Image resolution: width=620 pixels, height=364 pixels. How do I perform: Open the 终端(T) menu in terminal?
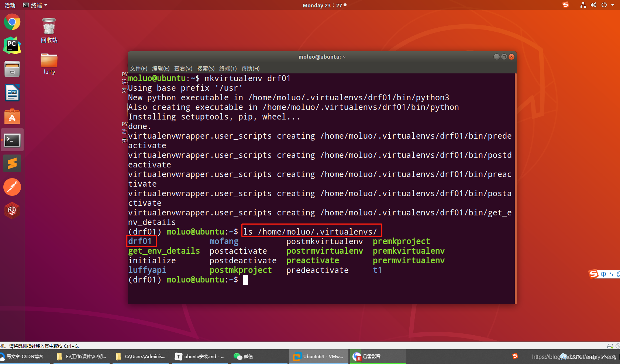click(228, 69)
